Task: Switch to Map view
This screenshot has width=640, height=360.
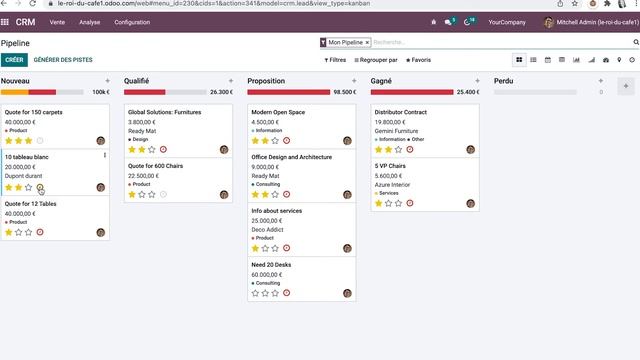Action: click(x=619, y=60)
